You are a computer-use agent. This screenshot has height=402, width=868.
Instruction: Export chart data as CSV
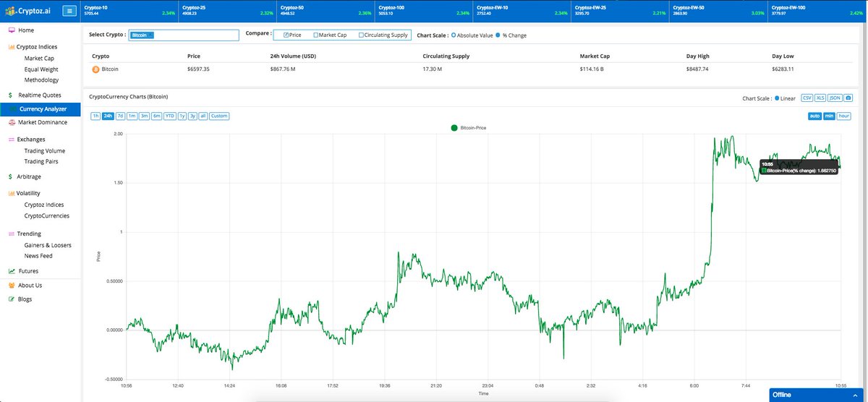tap(807, 98)
